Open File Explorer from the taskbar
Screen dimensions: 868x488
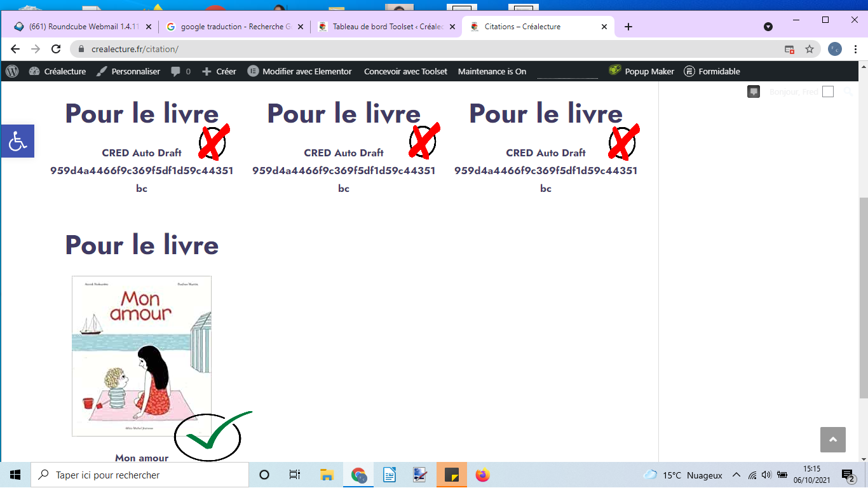point(327,475)
